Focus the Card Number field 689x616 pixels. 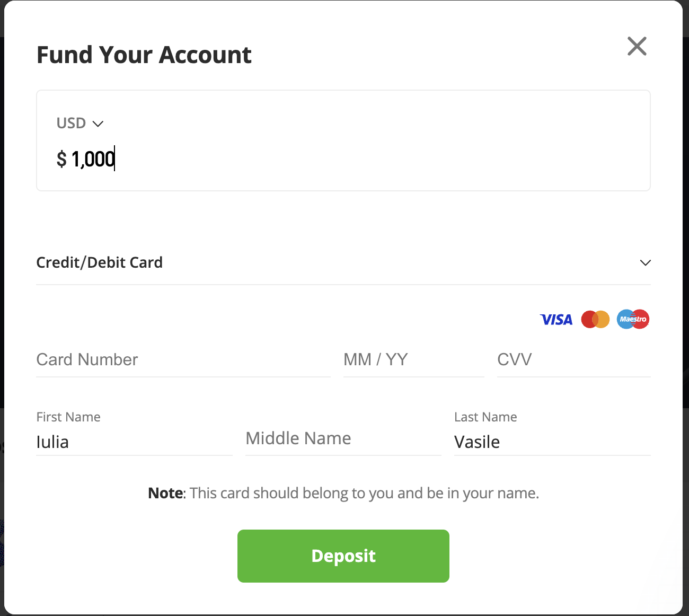(183, 360)
